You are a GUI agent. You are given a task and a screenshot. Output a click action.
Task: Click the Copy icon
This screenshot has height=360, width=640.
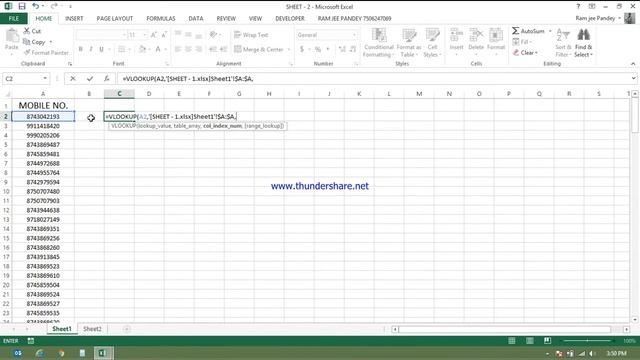tap(27, 42)
